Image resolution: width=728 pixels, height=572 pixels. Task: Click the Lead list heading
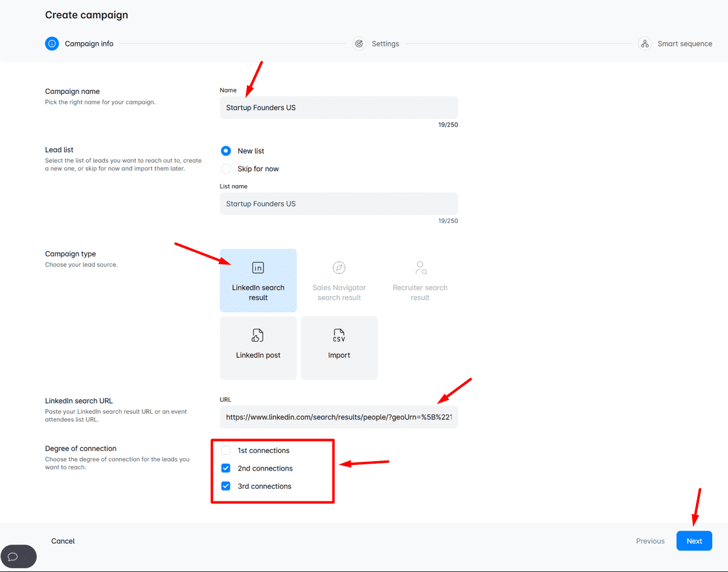pyautogui.click(x=59, y=149)
